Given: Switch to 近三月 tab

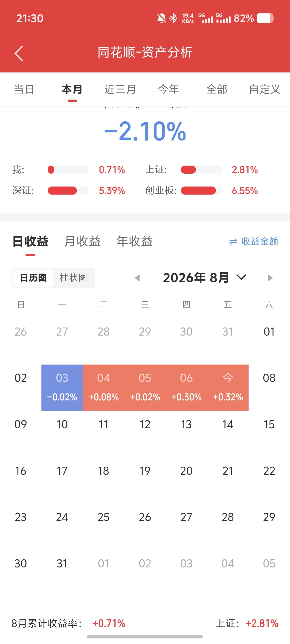Looking at the screenshot, I should coord(120,89).
